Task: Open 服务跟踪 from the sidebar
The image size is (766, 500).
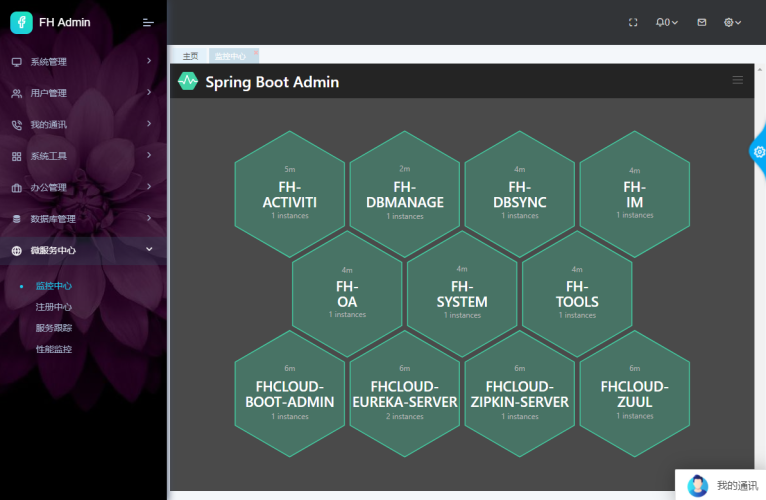Action: coord(53,328)
